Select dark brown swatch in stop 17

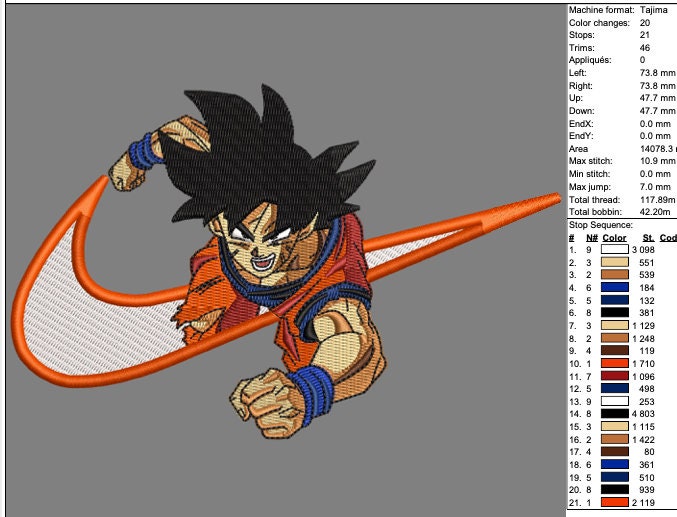[615, 452]
